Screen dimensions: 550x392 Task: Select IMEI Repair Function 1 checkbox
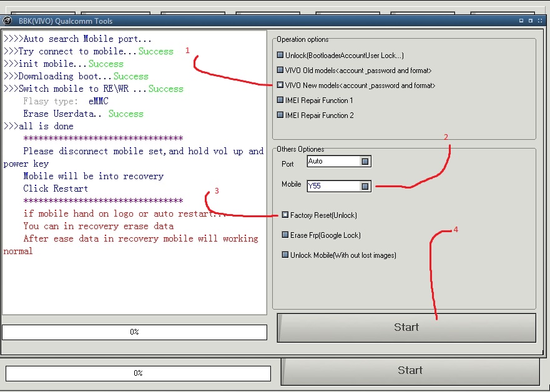tap(280, 100)
